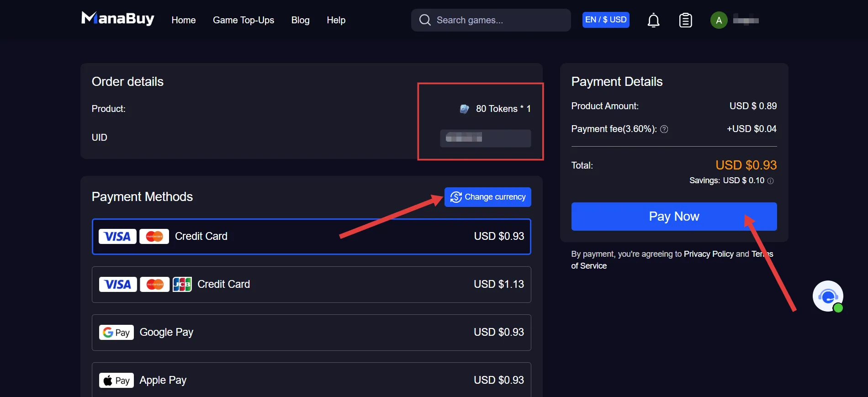Select the JCB Credit Card option
Viewport: 868px width, 397px height.
point(311,285)
